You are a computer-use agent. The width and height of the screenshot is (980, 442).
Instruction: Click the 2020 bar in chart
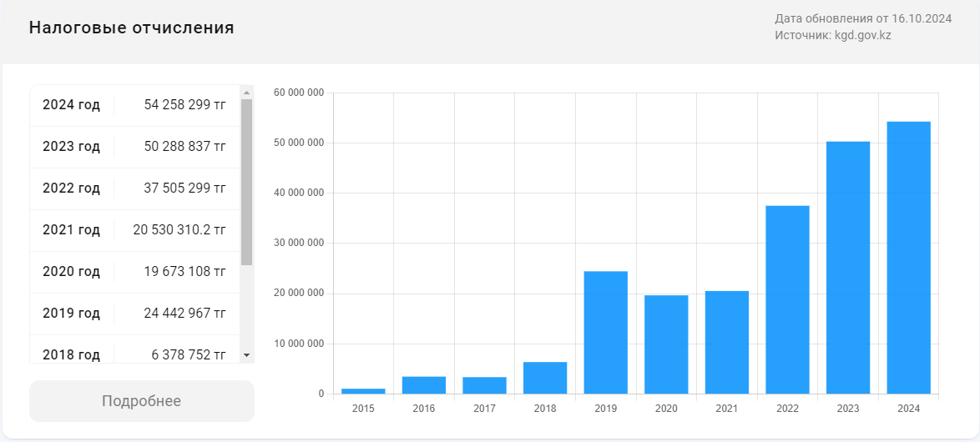pyautogui.click(x=666, y=344)
